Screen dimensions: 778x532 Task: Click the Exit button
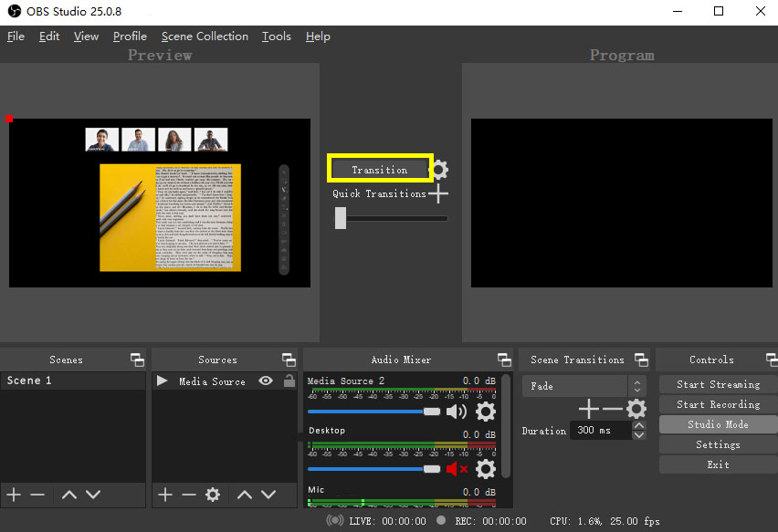(718, 464)
